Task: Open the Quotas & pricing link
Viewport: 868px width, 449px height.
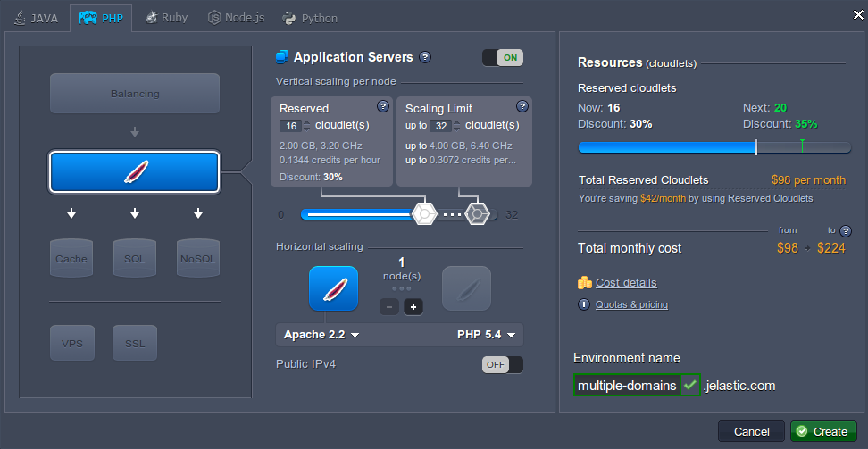Action: pyautogui.click(x=631, y=304)
